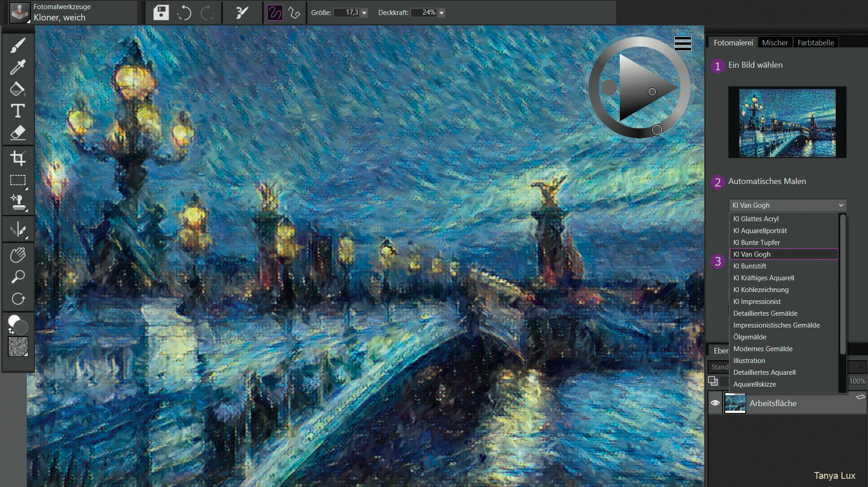Select the Crop tool
868x487 pixels.
(x=18, y=158)
